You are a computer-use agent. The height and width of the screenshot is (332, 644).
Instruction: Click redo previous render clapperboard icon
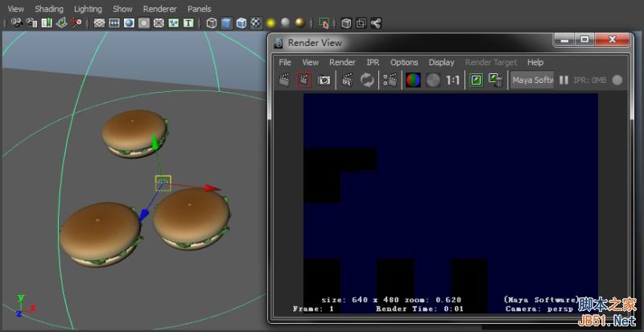tap(284, 80)
